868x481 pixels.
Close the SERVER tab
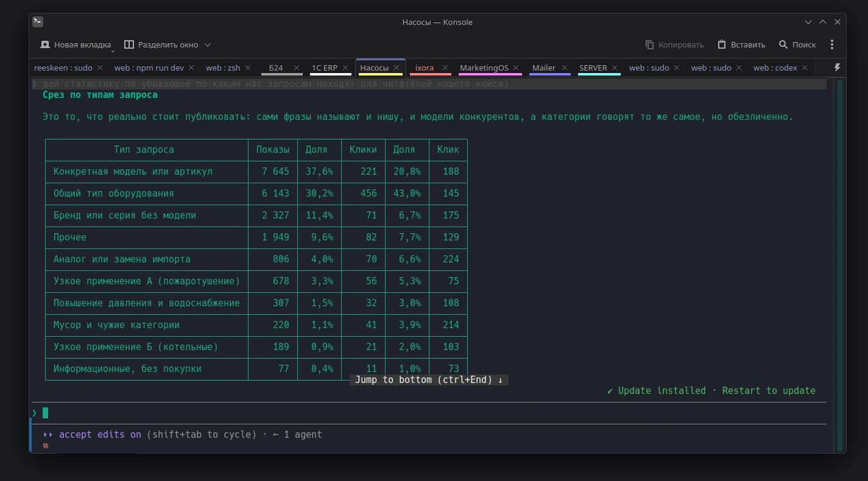pos(615,68)
